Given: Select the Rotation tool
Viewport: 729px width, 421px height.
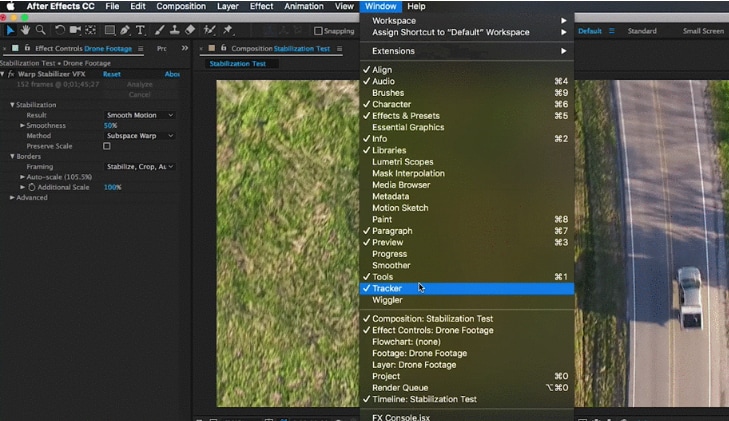Looking at the screenshot, I should tap(60, 30).
